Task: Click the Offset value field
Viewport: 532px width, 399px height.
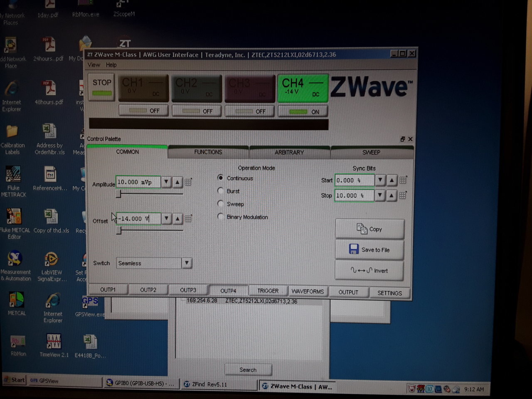Action: [x=138, y=218]
